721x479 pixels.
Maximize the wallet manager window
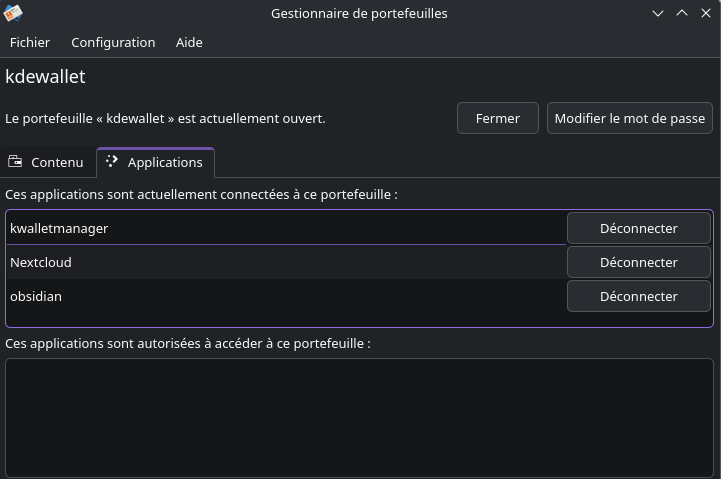click(682, 13)
